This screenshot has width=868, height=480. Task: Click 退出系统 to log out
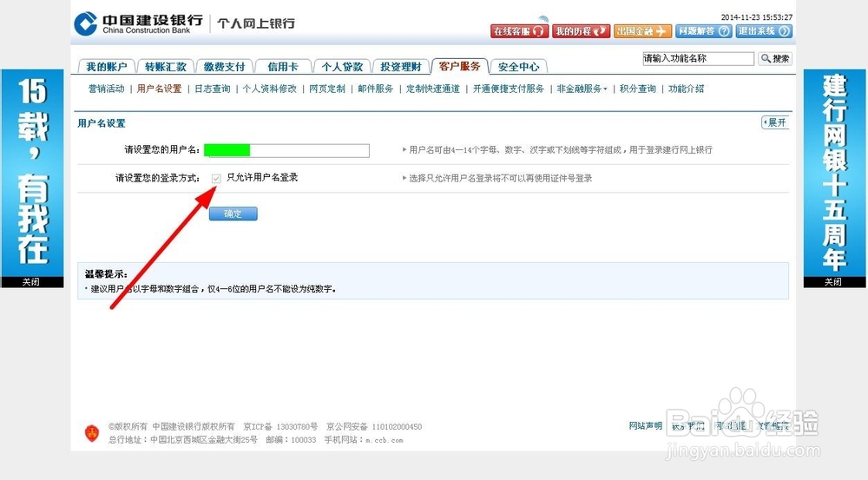pyautogui.click(x=764, y=31)
